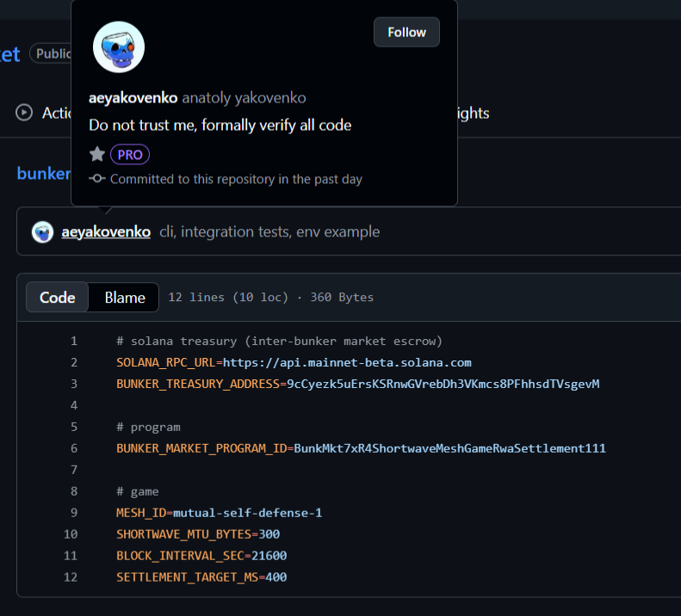This screenshot has height=616, width=681.
Task: Open the aeyakovenko username in the hovercard
Action: pyautogui.click(x=133, y=98)
